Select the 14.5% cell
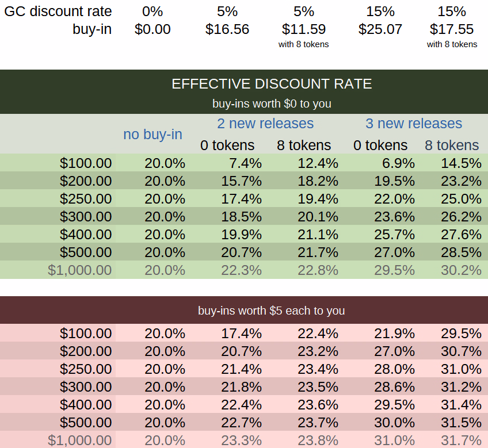Viewport: 488px width, 448px height. pyautogui.click(x=461, y=163)
